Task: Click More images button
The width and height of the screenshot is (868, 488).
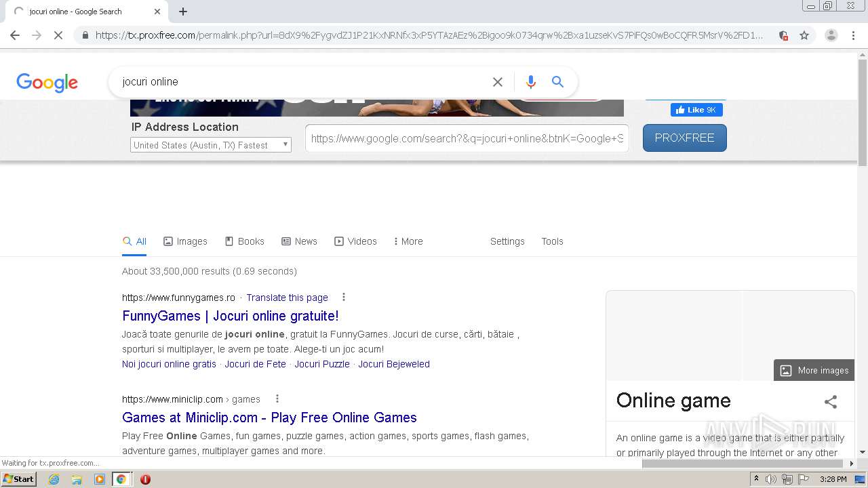Action: click(814, 370)
